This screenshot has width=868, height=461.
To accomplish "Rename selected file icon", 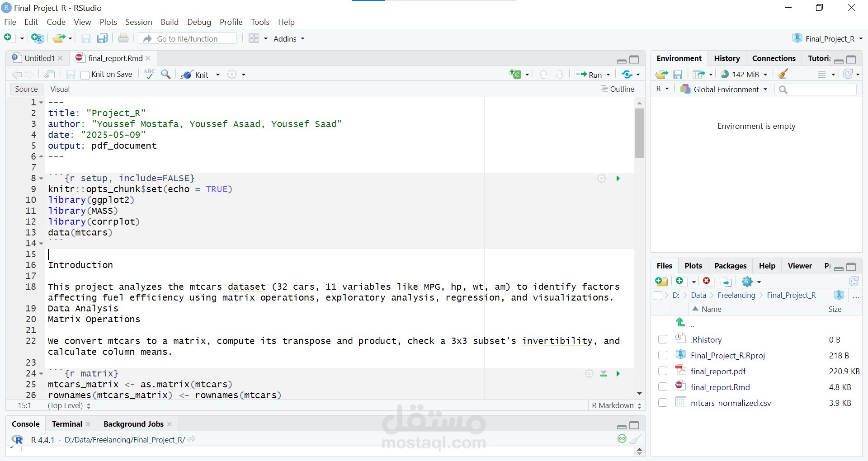I will [x=726, y=282].
